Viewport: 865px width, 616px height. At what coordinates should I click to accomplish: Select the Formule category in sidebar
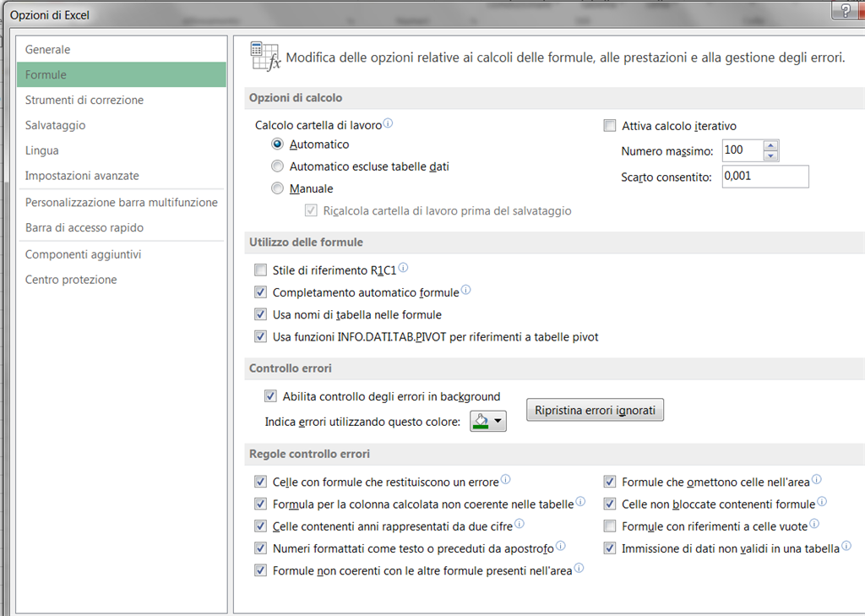122,74
